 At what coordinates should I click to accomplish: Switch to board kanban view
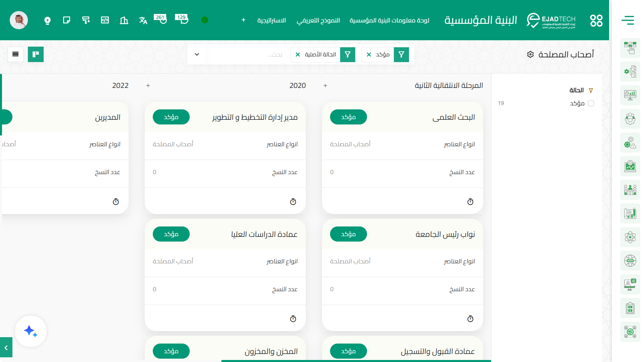pos(36,54)
